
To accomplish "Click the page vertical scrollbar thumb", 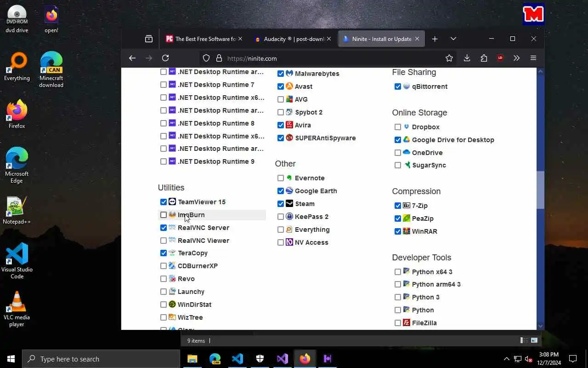I will tap(541, 190).
